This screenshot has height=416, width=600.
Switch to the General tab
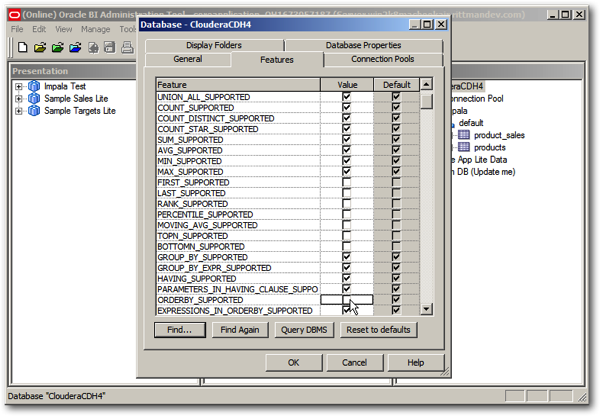pos(188,59)
